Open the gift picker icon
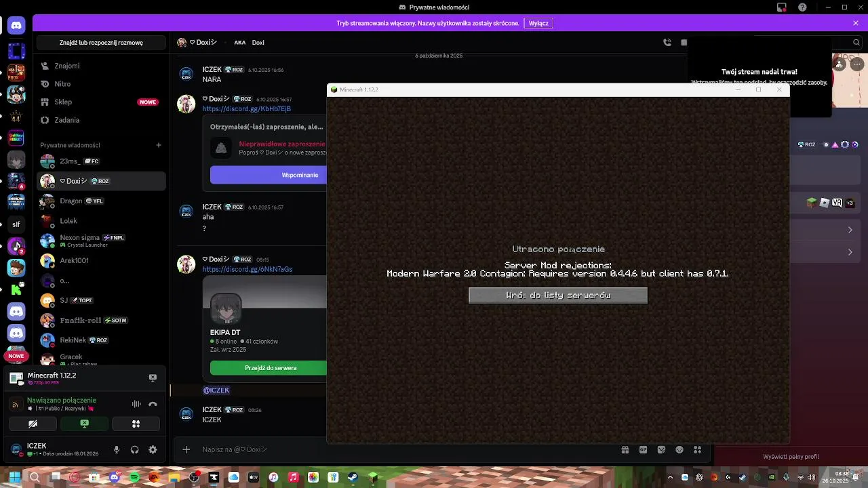The image size is (868, 488). click(625, 449)
